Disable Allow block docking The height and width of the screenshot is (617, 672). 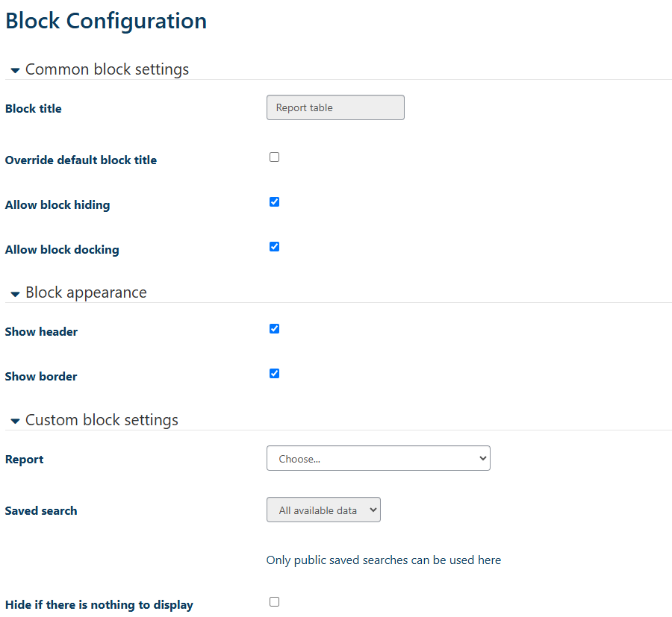click(274, 246)
